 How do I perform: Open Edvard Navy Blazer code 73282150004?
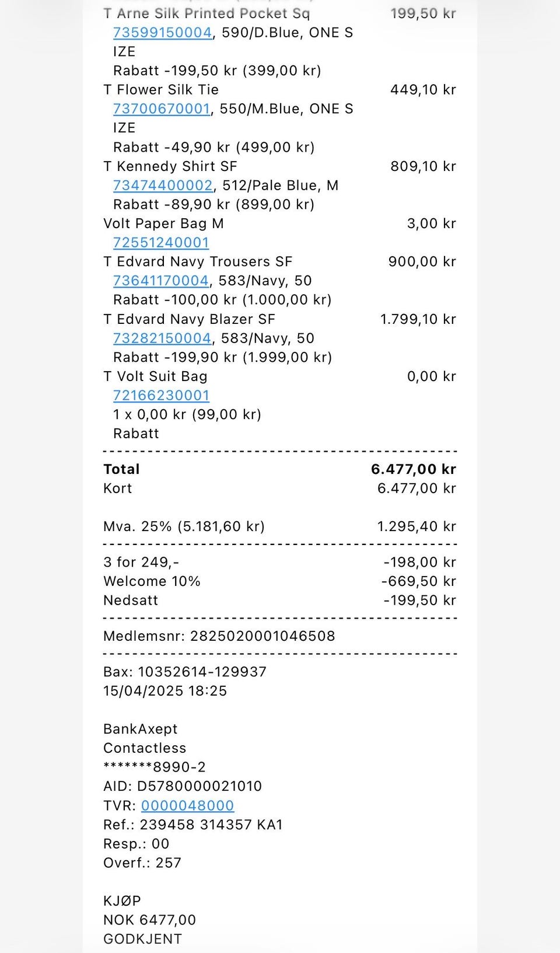162,338
